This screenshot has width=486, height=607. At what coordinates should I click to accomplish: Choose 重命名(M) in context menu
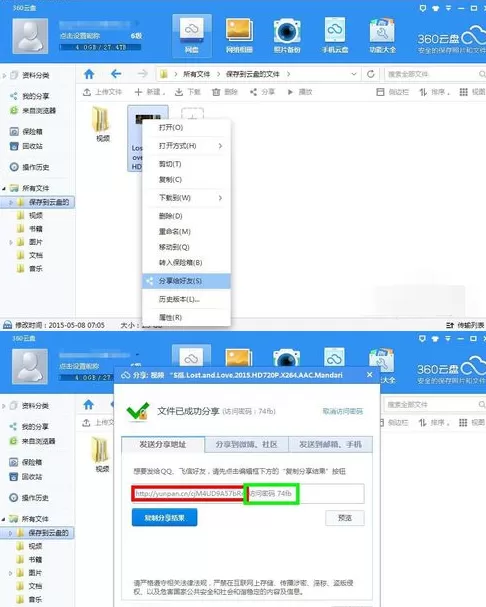pyautogui.click(x=187, y=231)
